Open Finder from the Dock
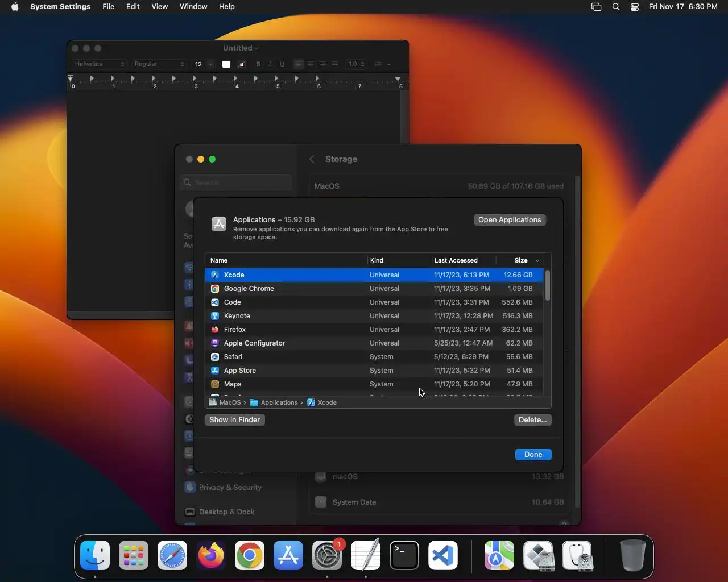Image resolution: width=728 pixels, height=582 pixels. click(95, 555)
